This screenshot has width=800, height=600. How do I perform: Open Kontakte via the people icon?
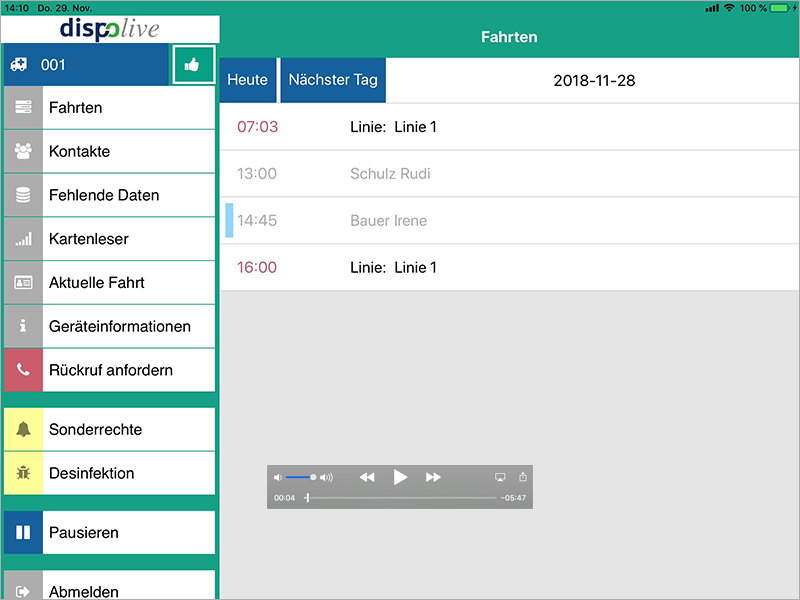coord(23,152)
